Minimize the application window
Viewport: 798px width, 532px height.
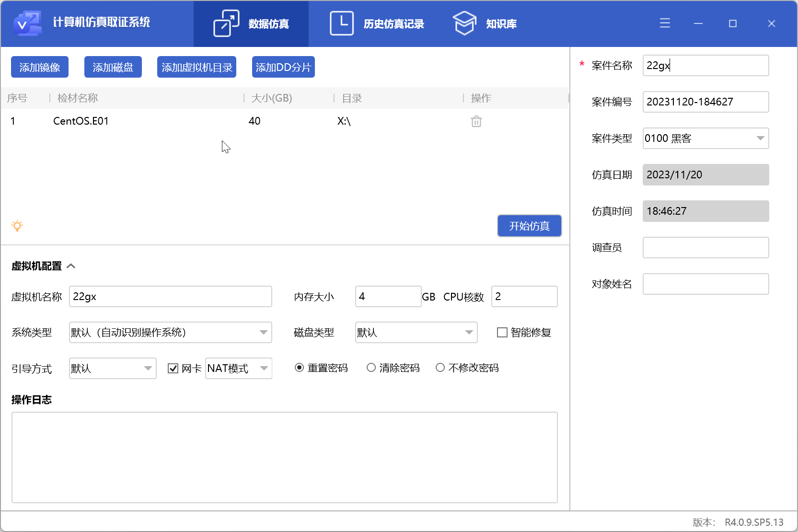click(698, 23)
